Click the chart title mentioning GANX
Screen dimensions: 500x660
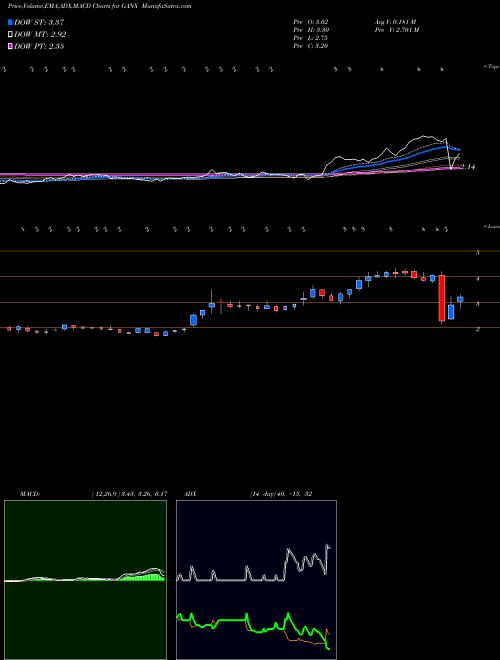tap(99, 6)
